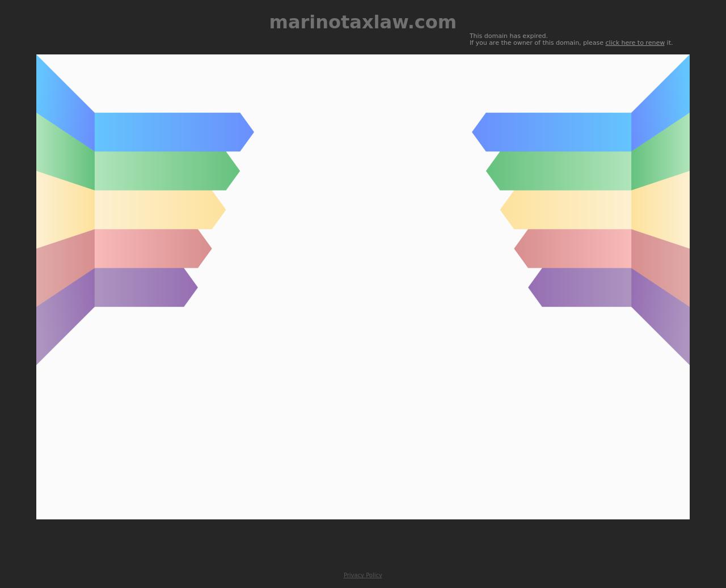Click the yellow fold on the right edge

[661, 210]
